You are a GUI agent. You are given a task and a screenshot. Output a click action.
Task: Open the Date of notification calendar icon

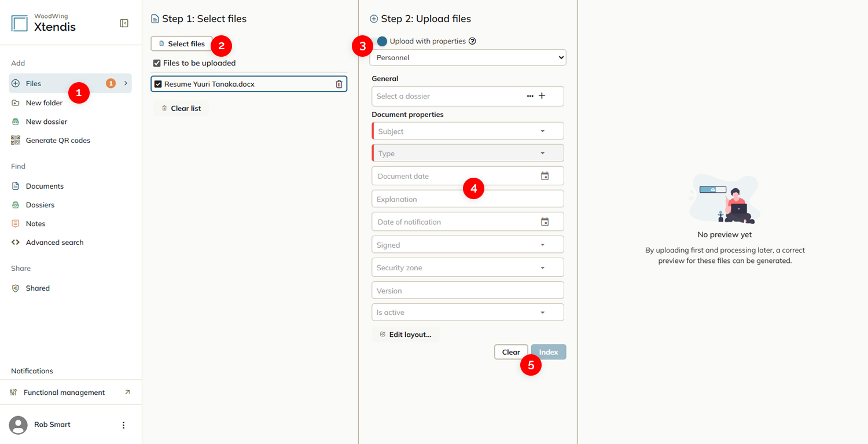click(545, 222)
